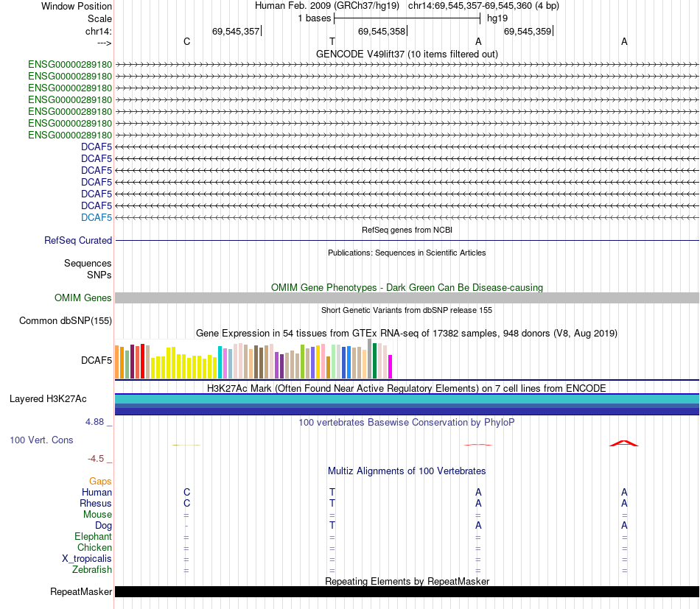The height and width of the screenshot is (609, 700).
Task: Click the chr14: ruler label
Action: (99, 31)
